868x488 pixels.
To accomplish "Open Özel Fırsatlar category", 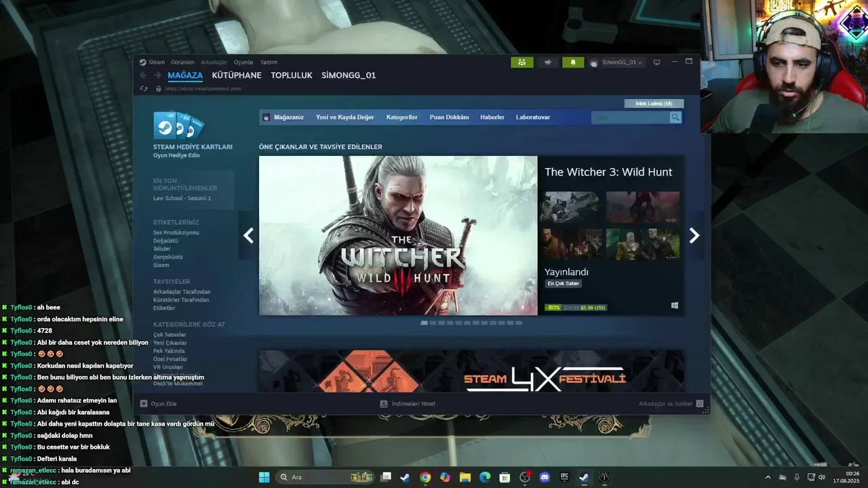I will click(170, 359).
